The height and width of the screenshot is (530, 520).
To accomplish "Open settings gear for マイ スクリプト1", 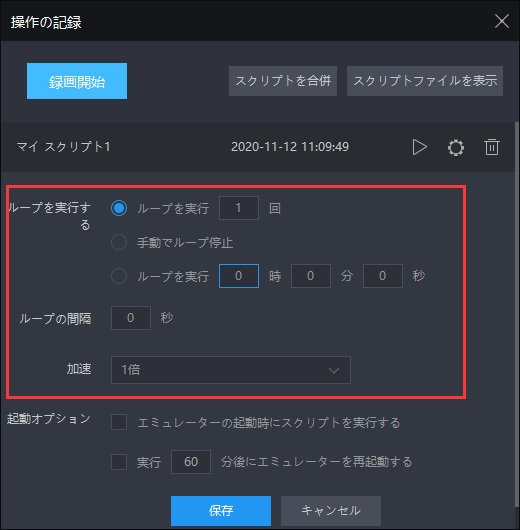I will point(456,148).
